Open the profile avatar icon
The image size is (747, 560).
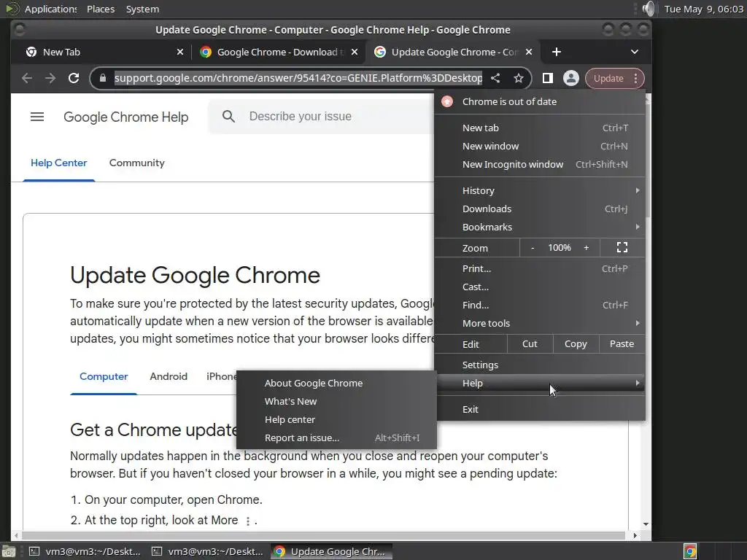570,78
